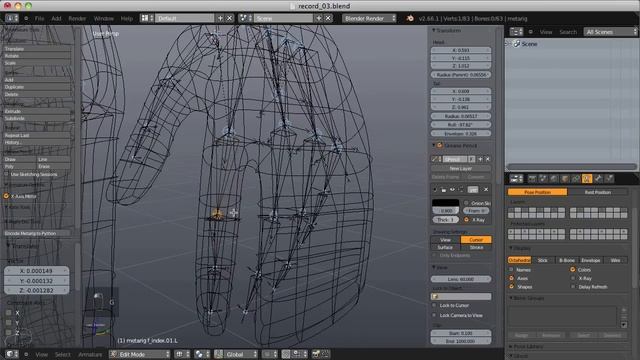Enable Onion Skinning checkbox
640x360 pixels.
[x=467, y=203]
